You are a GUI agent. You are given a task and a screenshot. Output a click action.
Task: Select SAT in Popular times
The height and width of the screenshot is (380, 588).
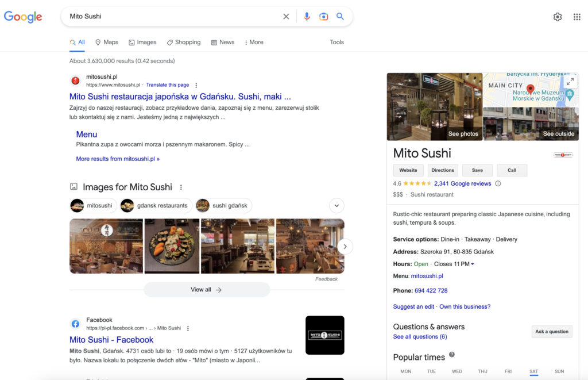pos(533,371)
